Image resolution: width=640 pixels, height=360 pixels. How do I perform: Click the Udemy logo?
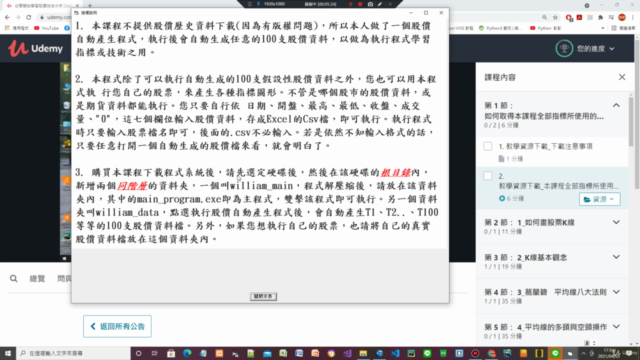click(35, 49)
